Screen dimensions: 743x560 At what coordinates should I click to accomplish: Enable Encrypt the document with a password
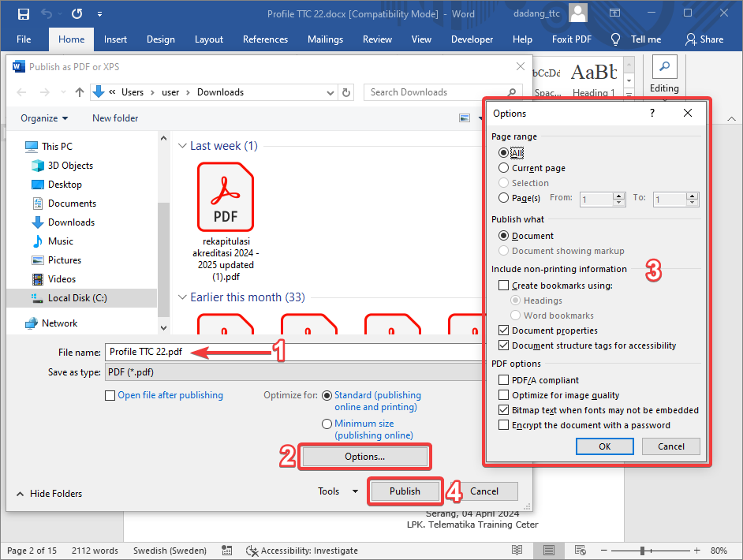[x=504, y=425]
